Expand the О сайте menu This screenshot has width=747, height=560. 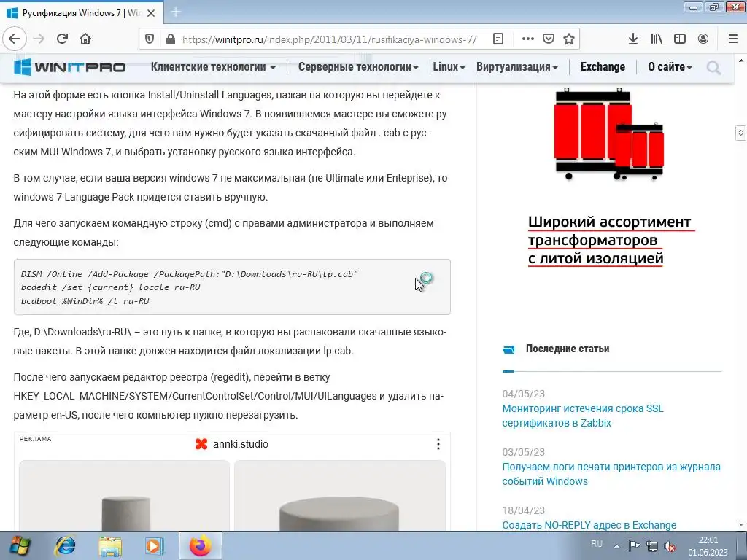[x=670, y=67]
